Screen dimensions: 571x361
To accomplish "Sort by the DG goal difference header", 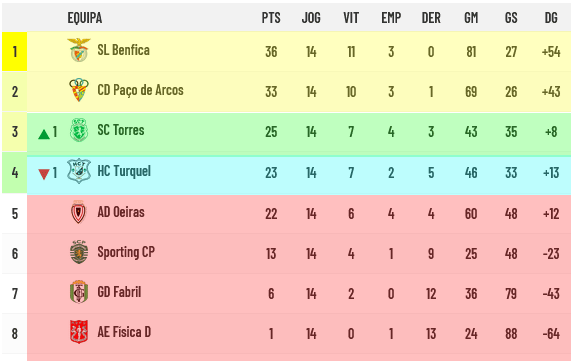I will coord(551,17).
